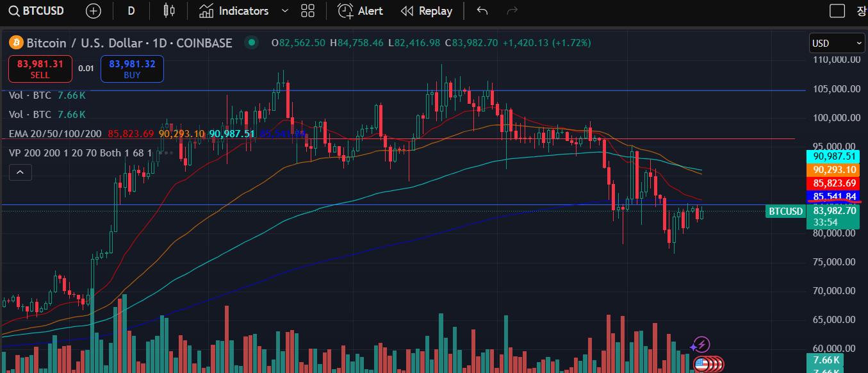The width and height of the screenshot is (868, 373).
Task: Click the +1,420.13 (+1.72%) change value
Action: pyautogui.click(x=546, y=43)
